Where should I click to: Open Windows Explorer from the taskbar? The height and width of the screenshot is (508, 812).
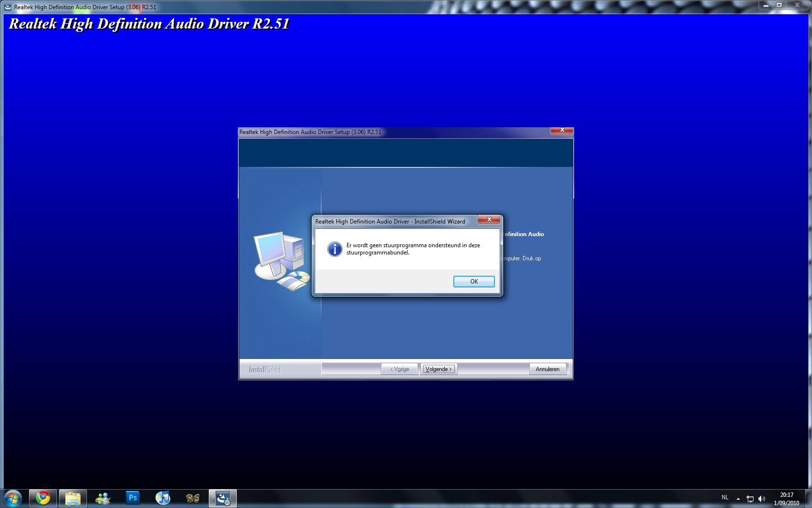point(73,498)
